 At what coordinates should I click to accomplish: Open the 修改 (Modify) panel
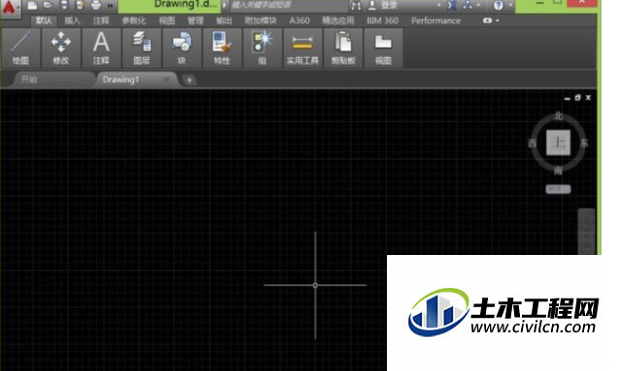tap(61, 48)
